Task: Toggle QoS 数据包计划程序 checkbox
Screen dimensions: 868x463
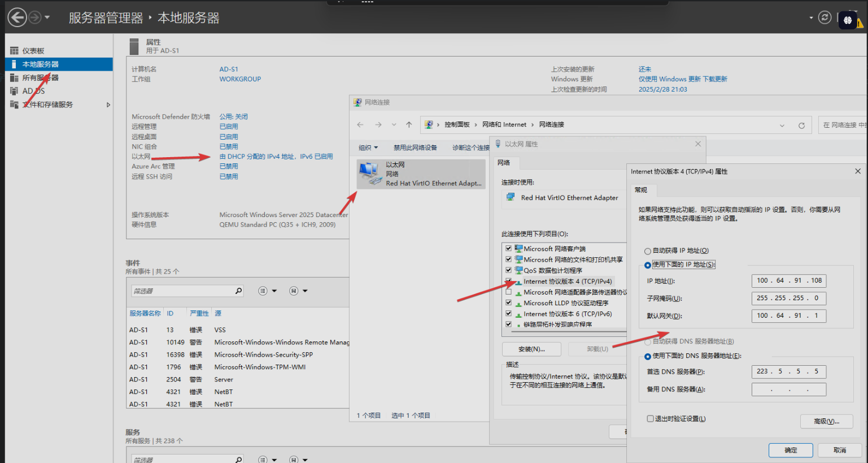Action: 508,270
